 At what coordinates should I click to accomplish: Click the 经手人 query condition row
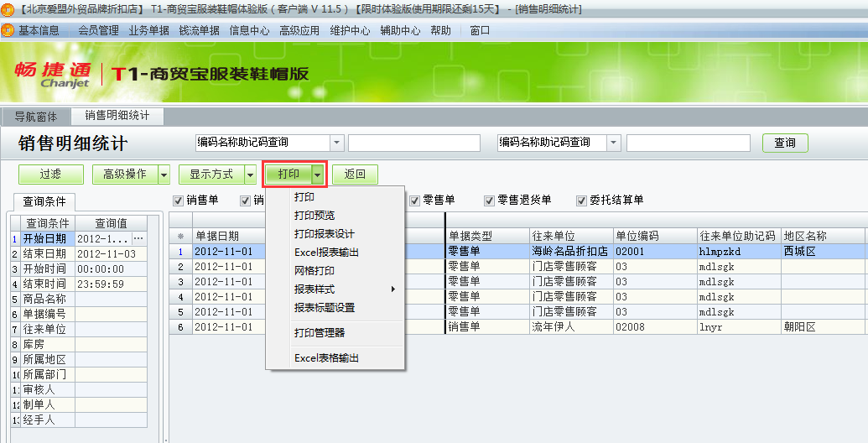pos(79,420)
